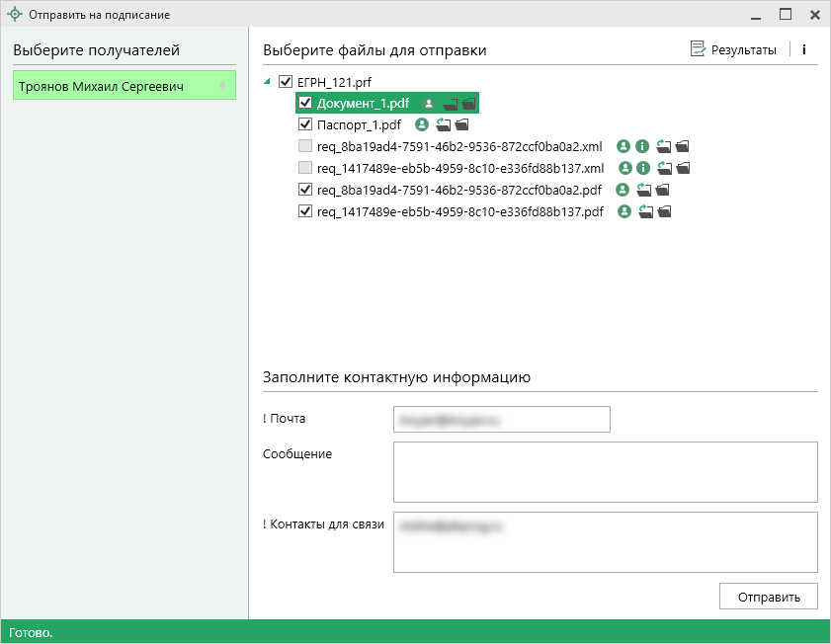Uncheck the req_1417489e pdf file checkbox

pos(305,211)
